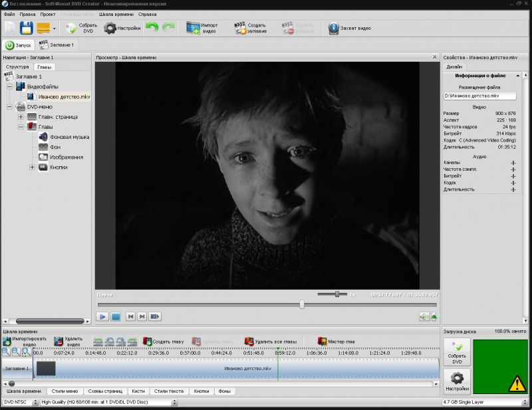Image resolution: width=532 pixels, height=410 pixels.
Task: Collapse the DVD-меню tree node
Action: click(9, 107)
